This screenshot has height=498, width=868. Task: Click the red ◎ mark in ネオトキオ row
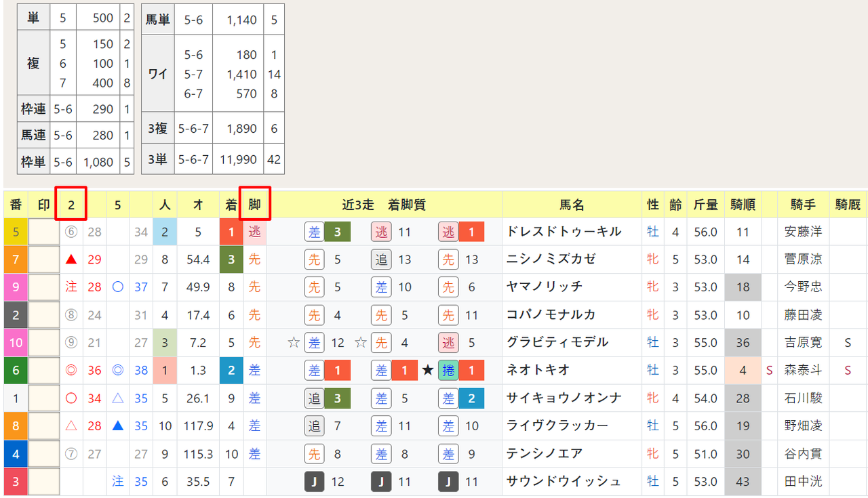pyautogui.click(x=71, y=370)
